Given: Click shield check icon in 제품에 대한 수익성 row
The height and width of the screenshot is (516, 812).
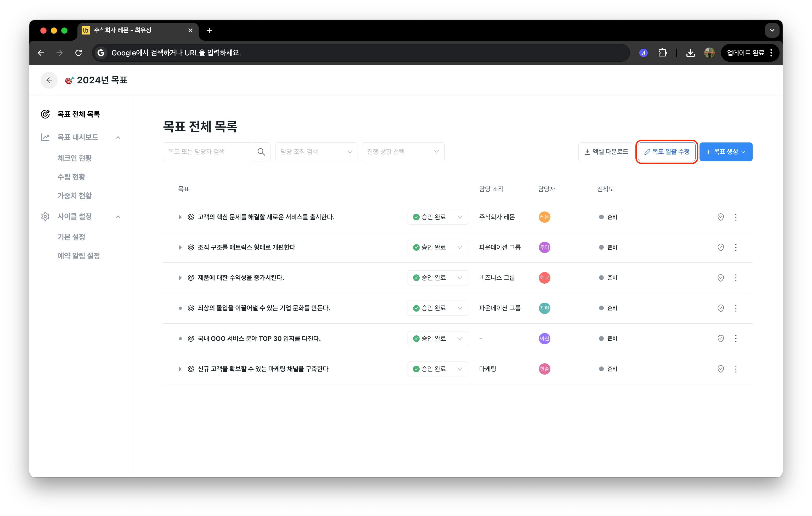Looking at the screenshot, I should [721, 278].
